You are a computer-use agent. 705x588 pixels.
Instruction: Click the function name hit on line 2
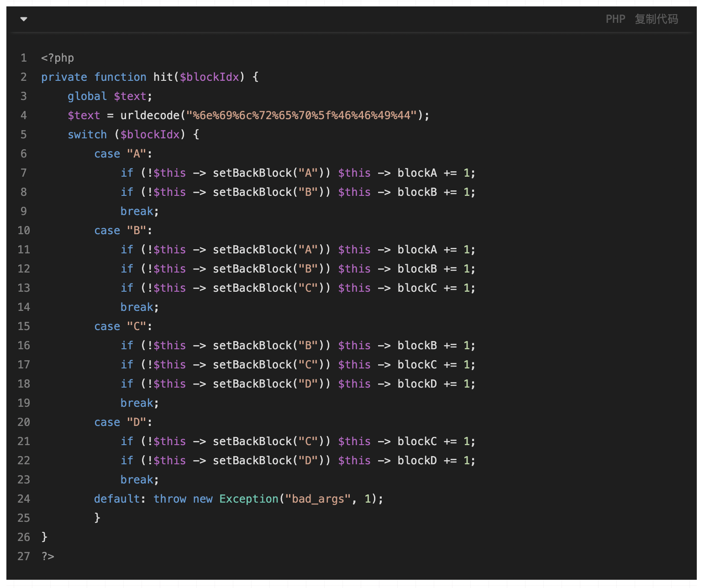(163, 77)
